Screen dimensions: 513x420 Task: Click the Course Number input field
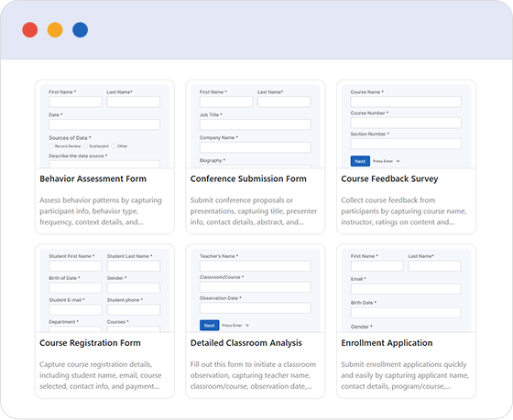(x=406, y=123)
